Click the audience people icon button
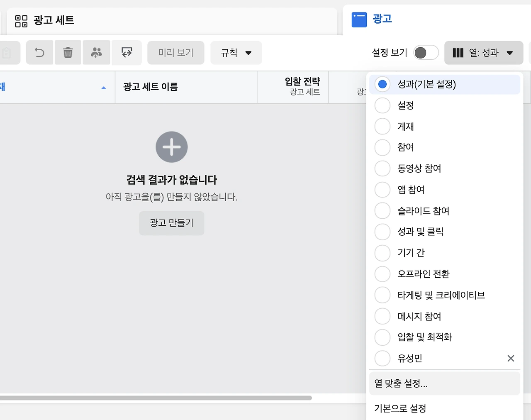 point(96,53)
